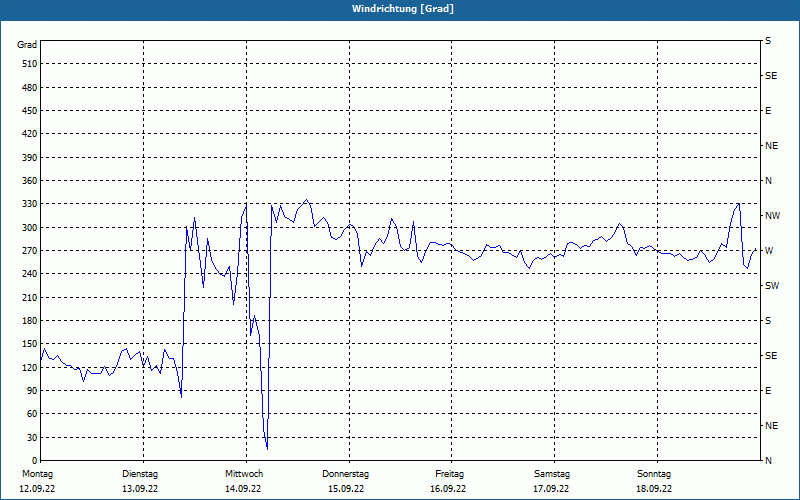Select the date 14.09.22
Image resolution: width=800 pixels, height=500 pixels.
(x=243, y=489)
